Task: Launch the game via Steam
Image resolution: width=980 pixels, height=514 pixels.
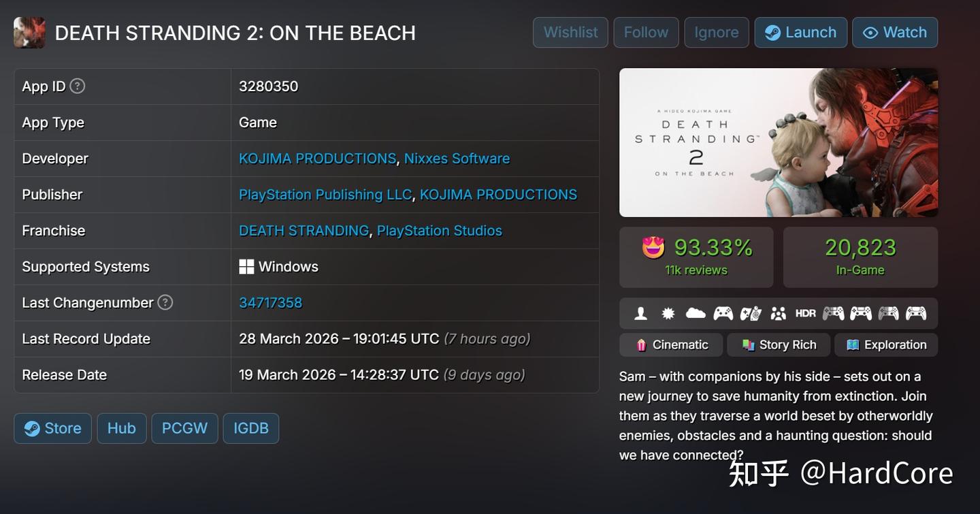Action: [x=801, y=33]
